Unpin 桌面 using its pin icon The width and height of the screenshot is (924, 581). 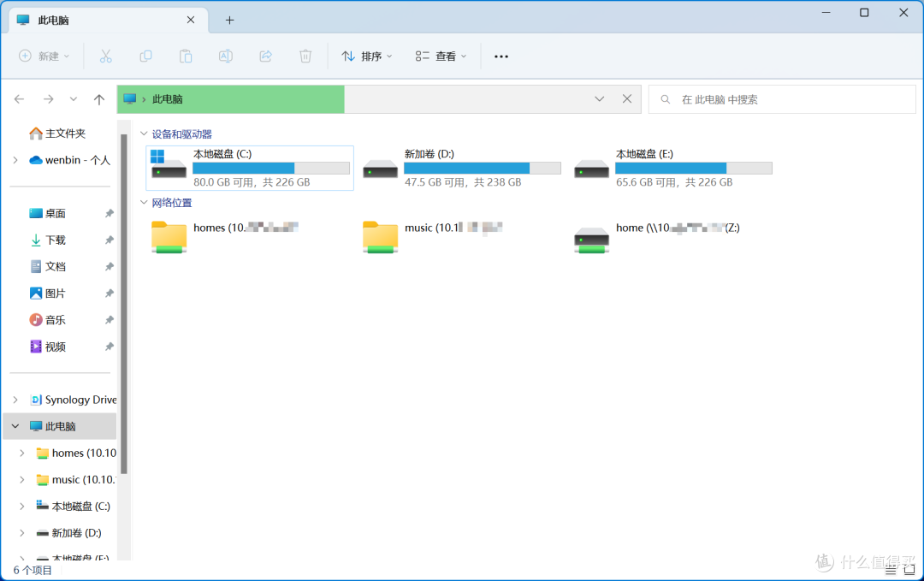pyautogui.click(x=109, y=212)
